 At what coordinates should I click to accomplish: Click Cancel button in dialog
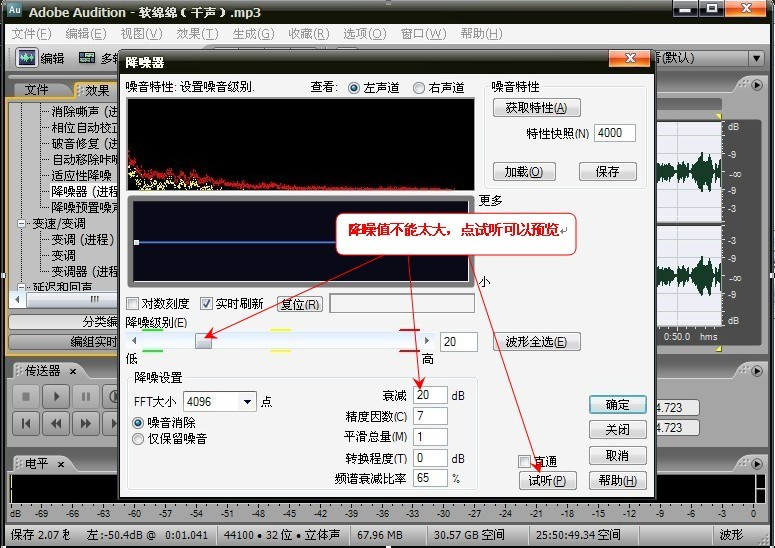[617, 456]
